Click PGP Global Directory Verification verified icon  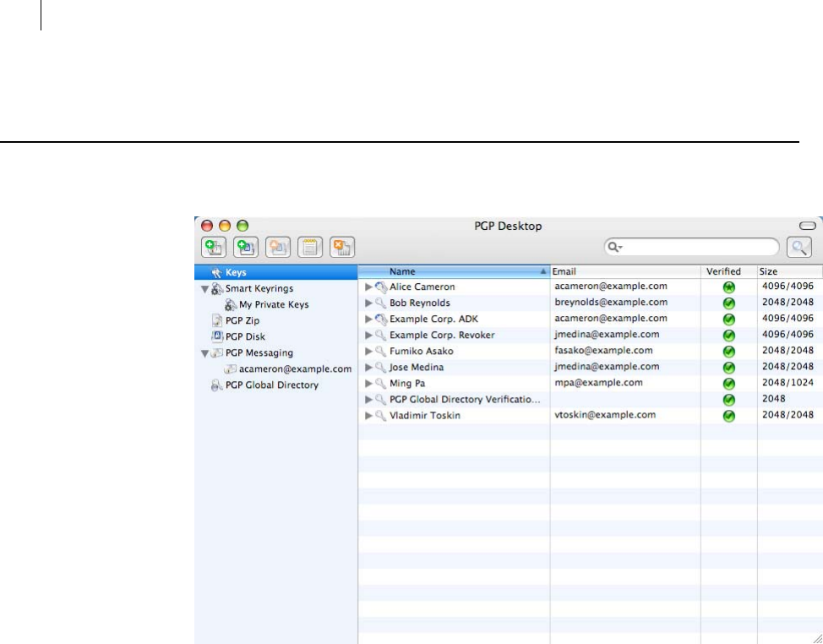coord(728,400)
